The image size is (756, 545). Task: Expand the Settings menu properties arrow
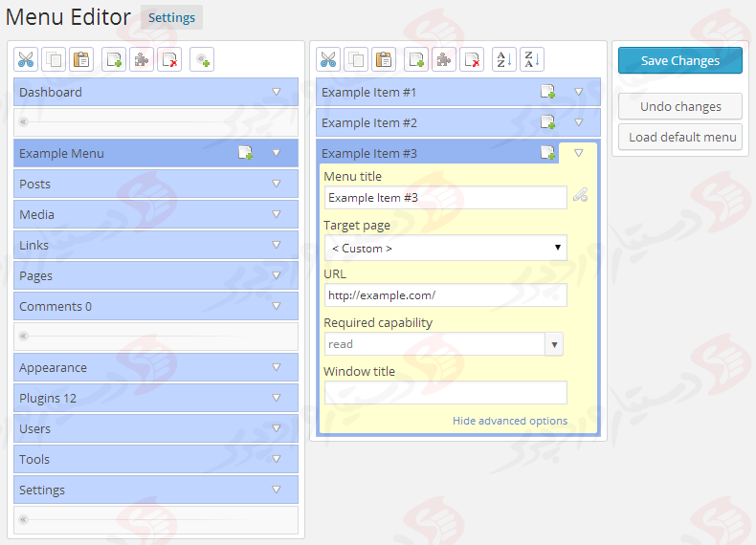[x=277, y=490]
